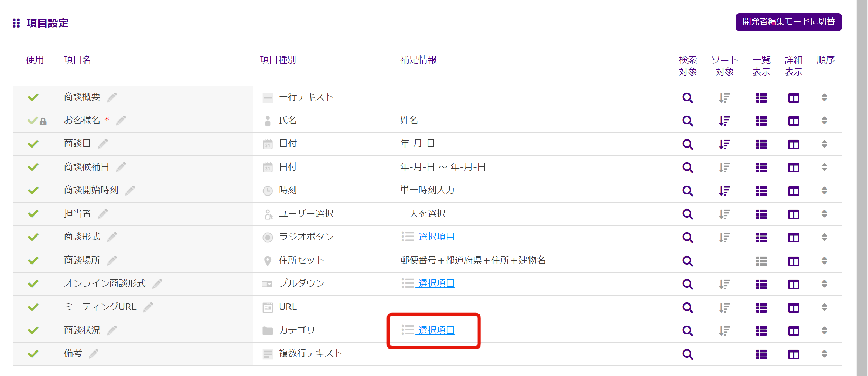Click the 項目種別 column header
This screenshot has height=376, width=868.
pyautogui.click(x=278, y=60)
